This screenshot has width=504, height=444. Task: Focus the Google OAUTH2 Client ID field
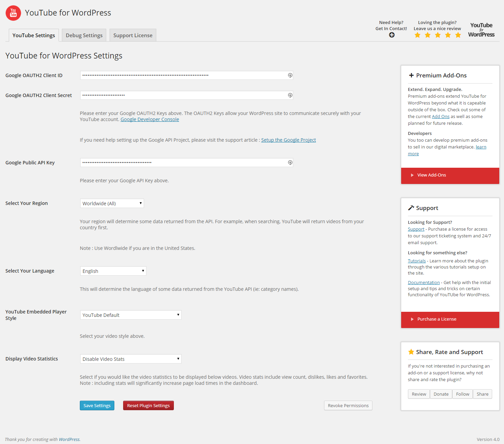point(186,75)
